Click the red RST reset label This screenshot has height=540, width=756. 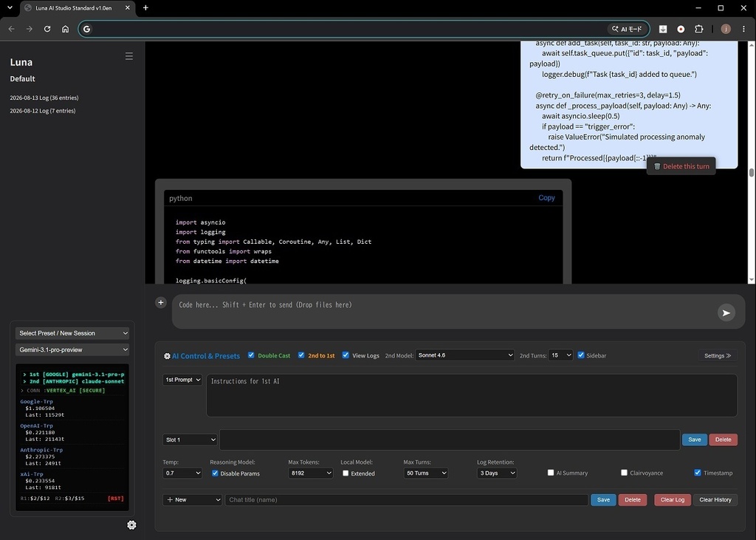[116, 499]
